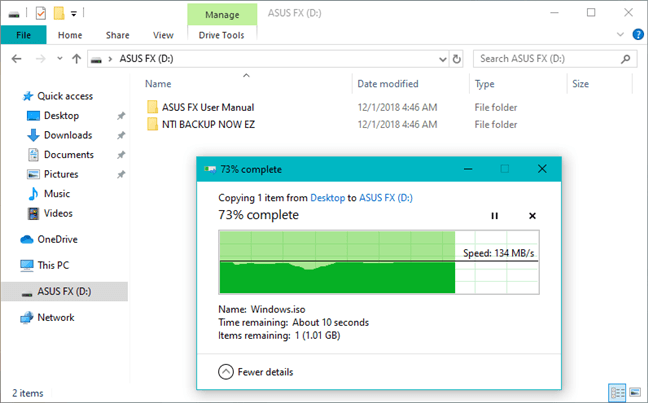Collapse dialog with Fewer details

tap(255, 372)
